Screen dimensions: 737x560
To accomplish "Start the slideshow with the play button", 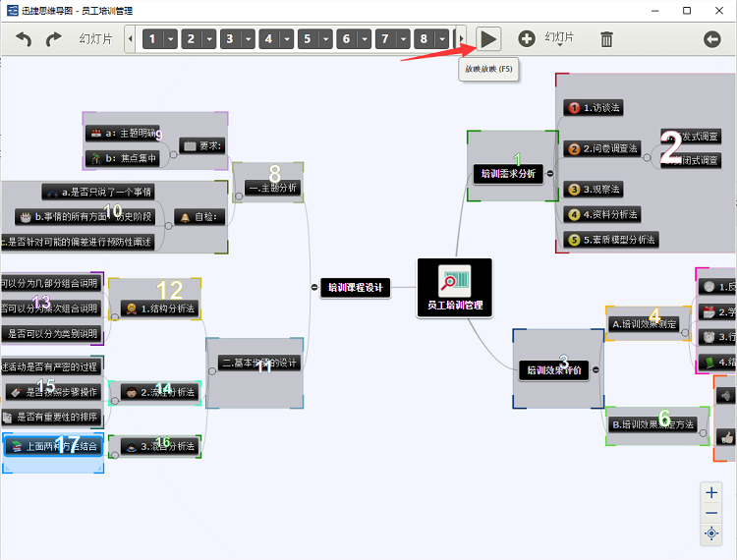I will click(488, 39).
